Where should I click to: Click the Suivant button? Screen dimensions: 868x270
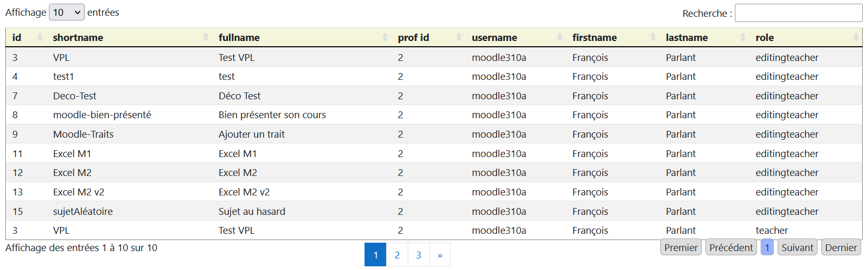(x=798, y=247)
